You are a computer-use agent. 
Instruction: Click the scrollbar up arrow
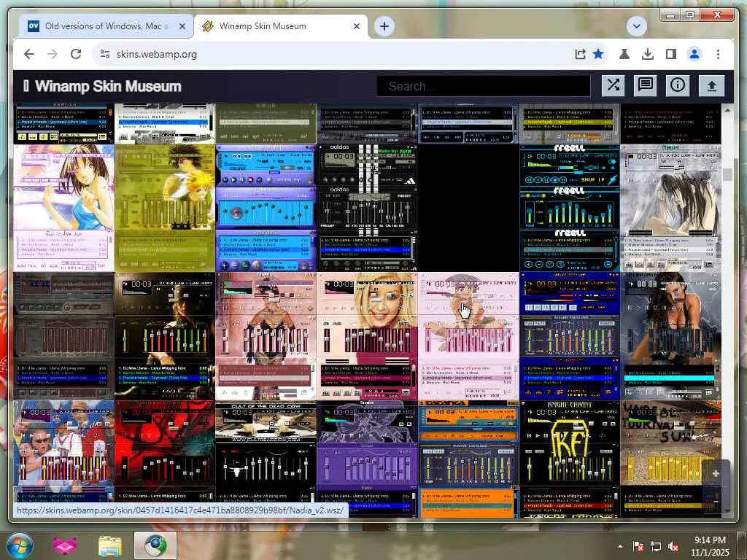point(727,110)
